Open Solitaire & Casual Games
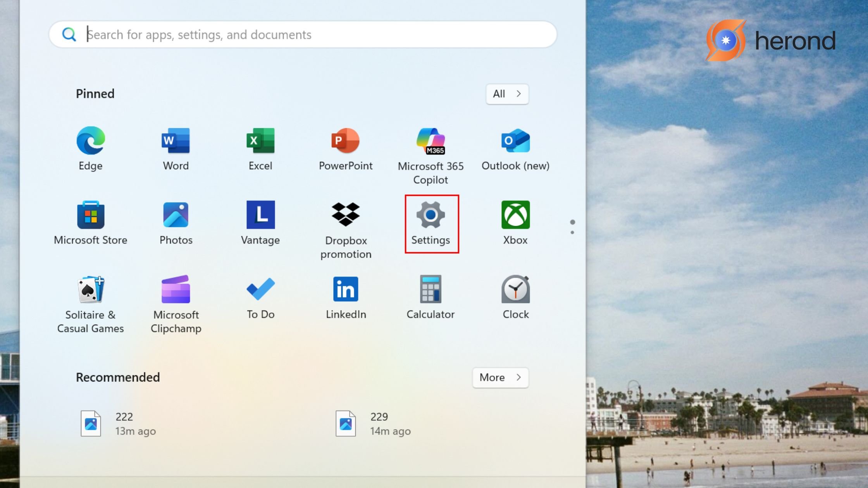The image size is (868, 488). click(91, 289)
